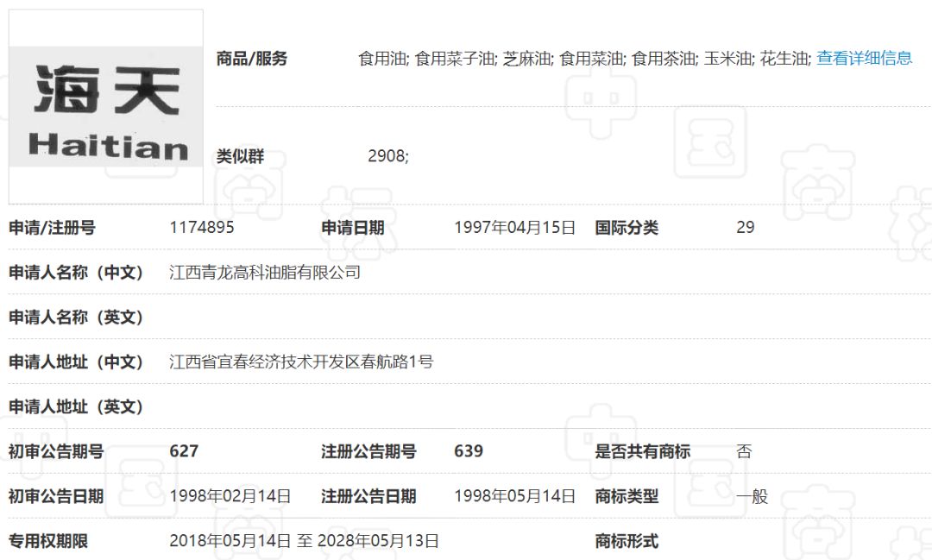Click the 申请人名称（英文） label
Viewport: 932px width, 560px height.
pyautogui.click(x=76, y=317)
